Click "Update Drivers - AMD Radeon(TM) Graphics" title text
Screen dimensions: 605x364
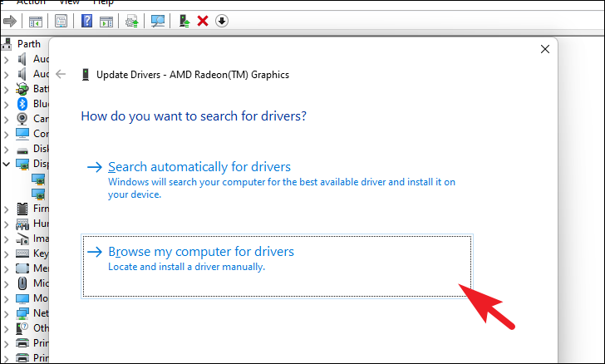pos(193,75)
